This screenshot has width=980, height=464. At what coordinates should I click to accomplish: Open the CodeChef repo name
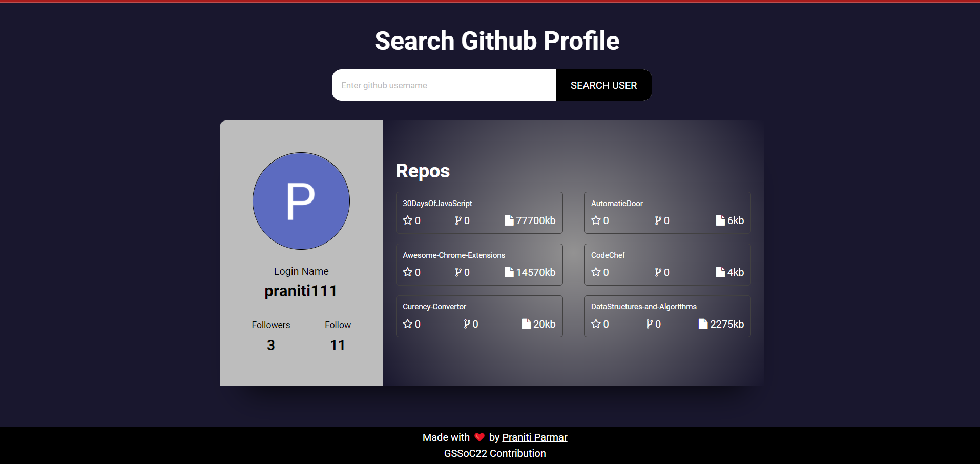click(x=608, y=255)
